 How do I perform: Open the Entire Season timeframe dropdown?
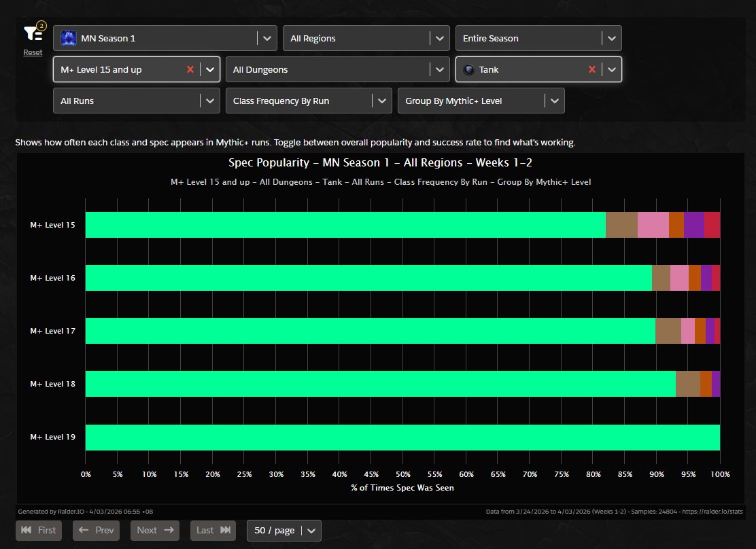tap(538, 38)
